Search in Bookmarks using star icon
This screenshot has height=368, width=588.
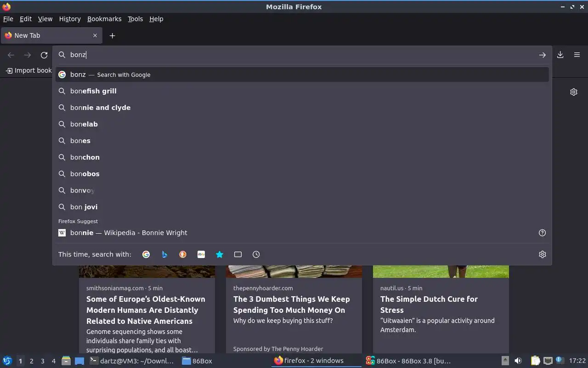click(x=220, y=254)
